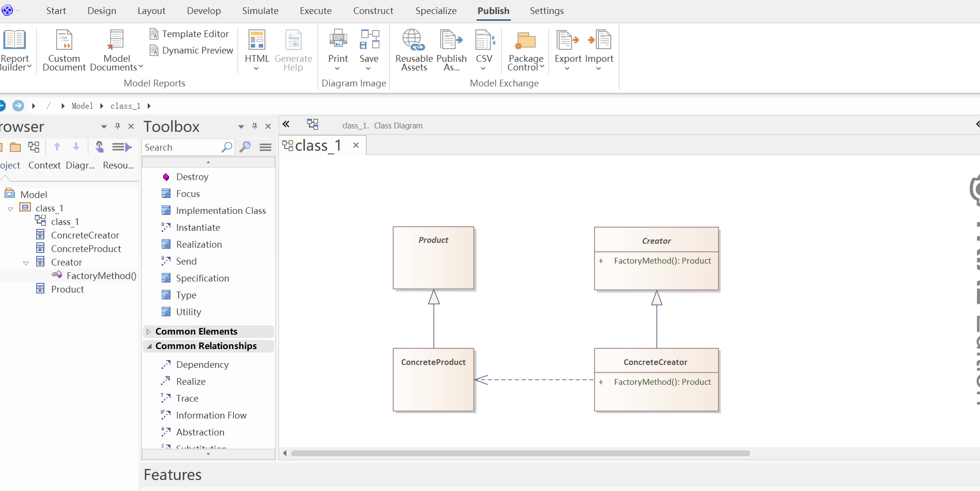This screenshot has height=491, width=980.
Task: Open the Toolbox hamburger menu
Action: point(266,147)
